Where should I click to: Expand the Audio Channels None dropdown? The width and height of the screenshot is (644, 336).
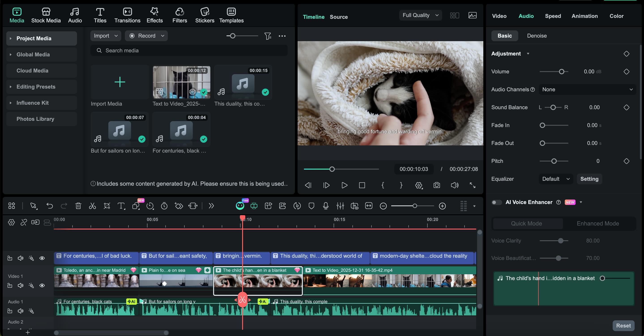587,89
